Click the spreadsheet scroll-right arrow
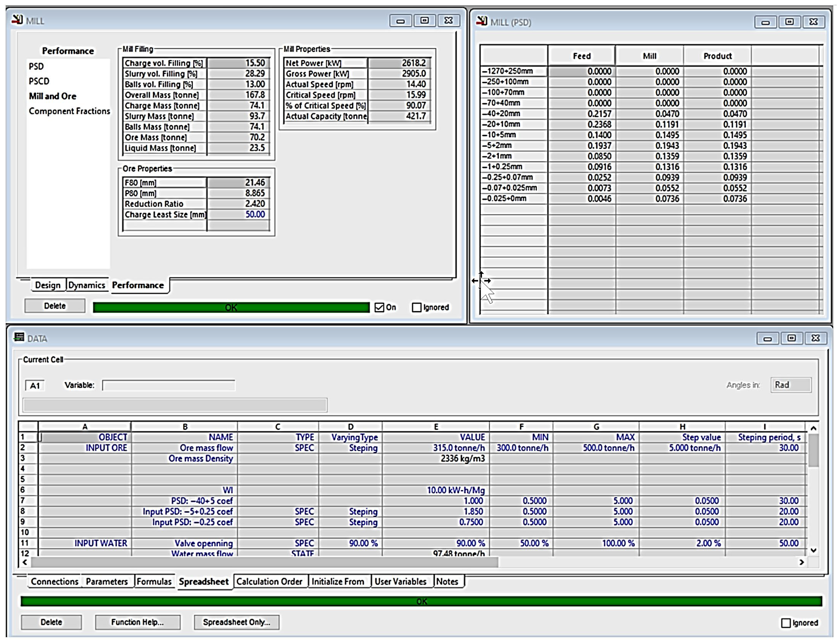The height and width of the screenshot is (644, 839). click(801, 562)
